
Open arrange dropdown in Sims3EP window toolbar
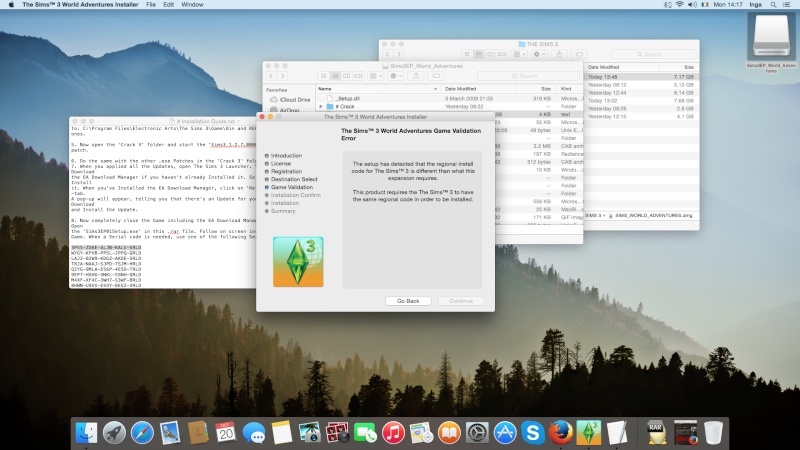tap(376, 76)
